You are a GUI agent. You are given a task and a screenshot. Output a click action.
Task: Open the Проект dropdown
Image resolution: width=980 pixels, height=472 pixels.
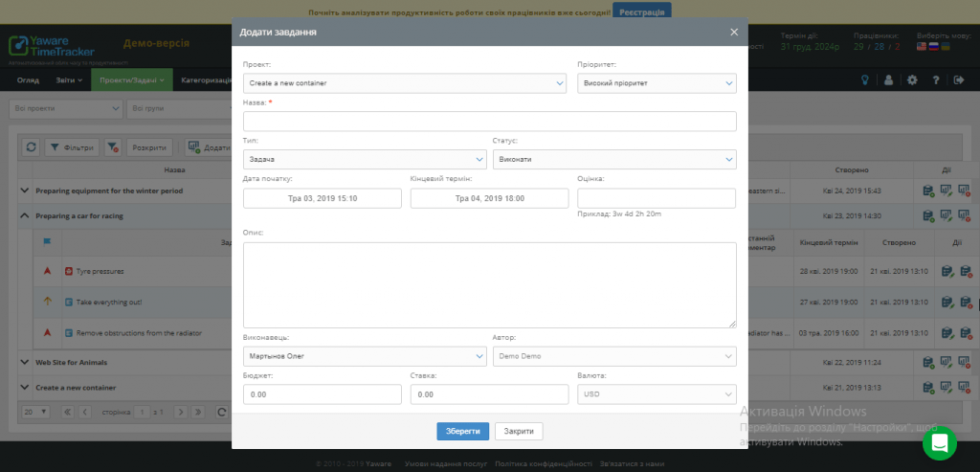coord(404,83)
